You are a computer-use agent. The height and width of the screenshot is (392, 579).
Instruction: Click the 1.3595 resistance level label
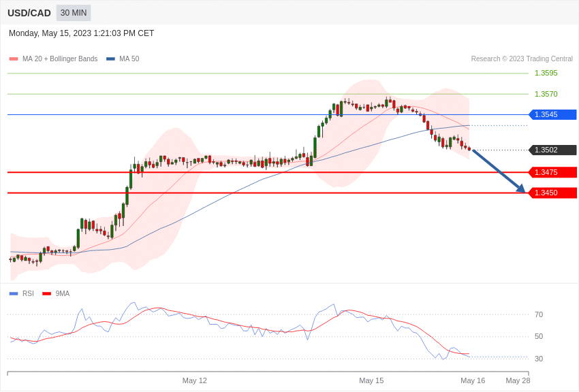[x=546, y=73]
